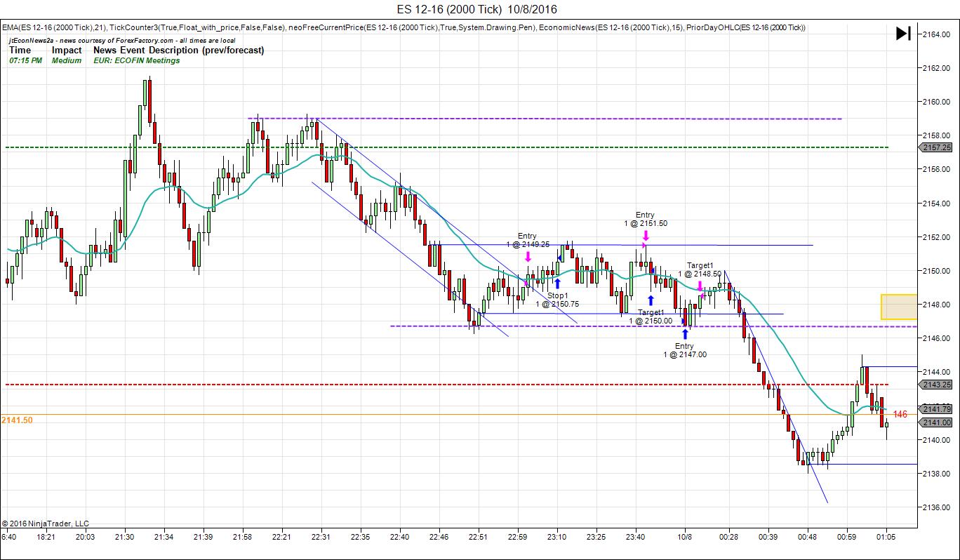This screenshot has width=960, height=560.
Task: Click the 2146.00 price axis label
Action: pyautogui.click(x=937, y=338)
